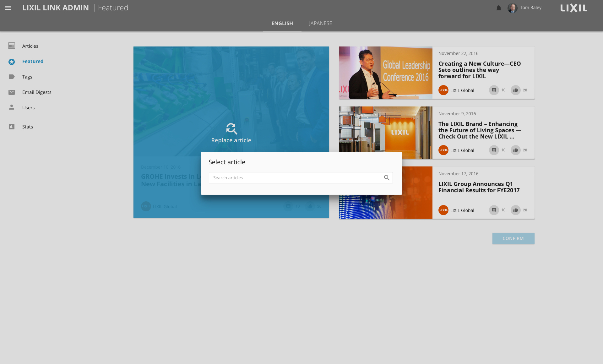Open Articles in the sidebar
Viewport: 603px width, 364px height.
30,46
